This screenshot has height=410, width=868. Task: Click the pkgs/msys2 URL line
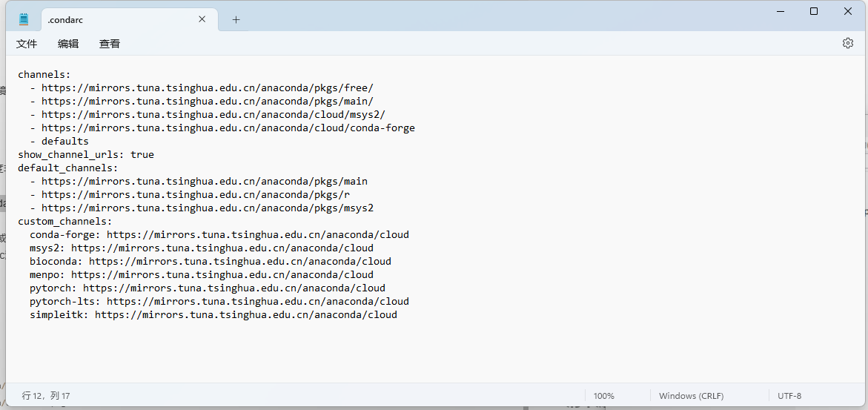tap(202, 208)
